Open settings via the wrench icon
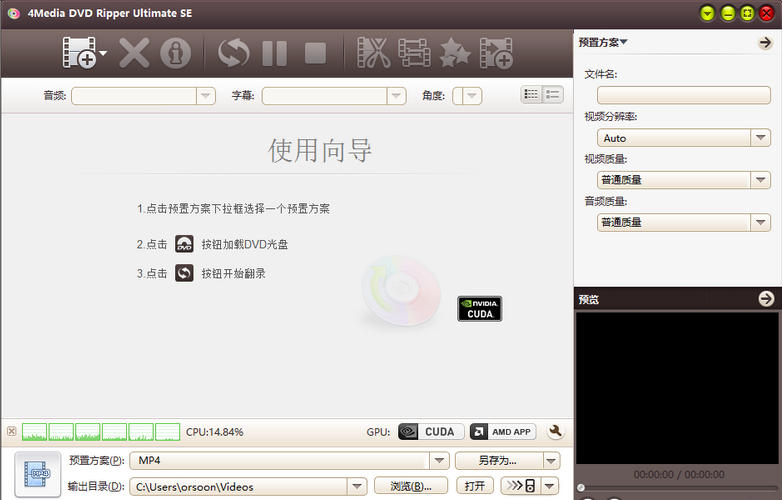Image resolution: width=782 pixels, height=500 pixels. [555, 431]
